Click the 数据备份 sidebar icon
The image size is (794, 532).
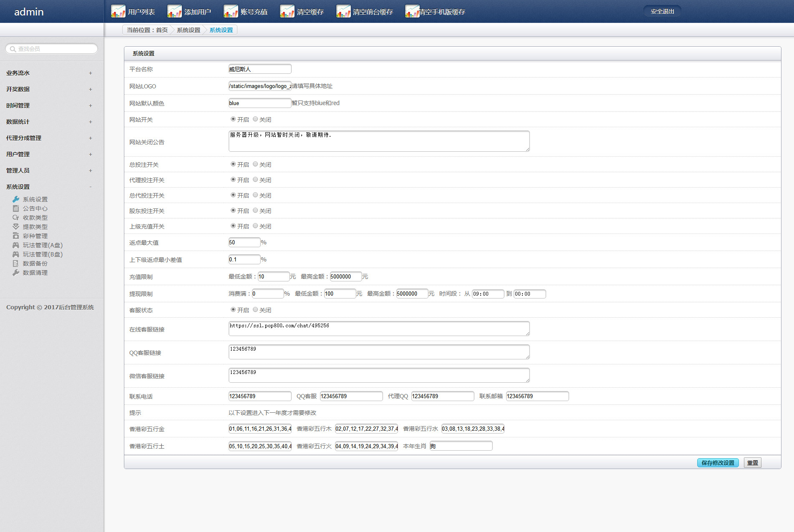pyautogui.click(x=16, y=263)
